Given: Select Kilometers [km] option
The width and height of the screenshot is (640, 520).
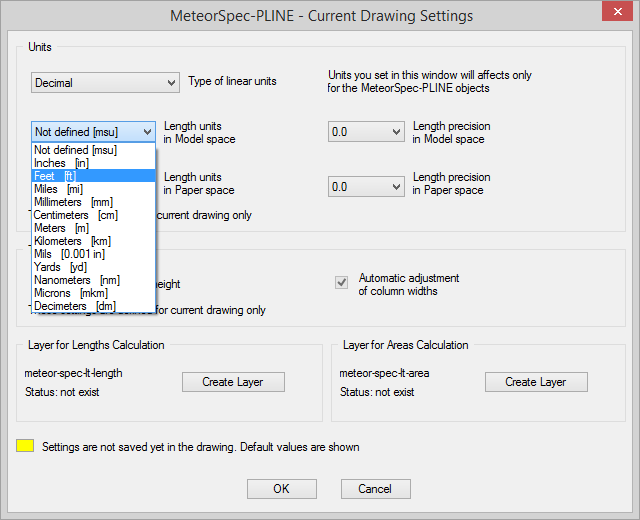Looking at the screenshot, I should 93,241.
